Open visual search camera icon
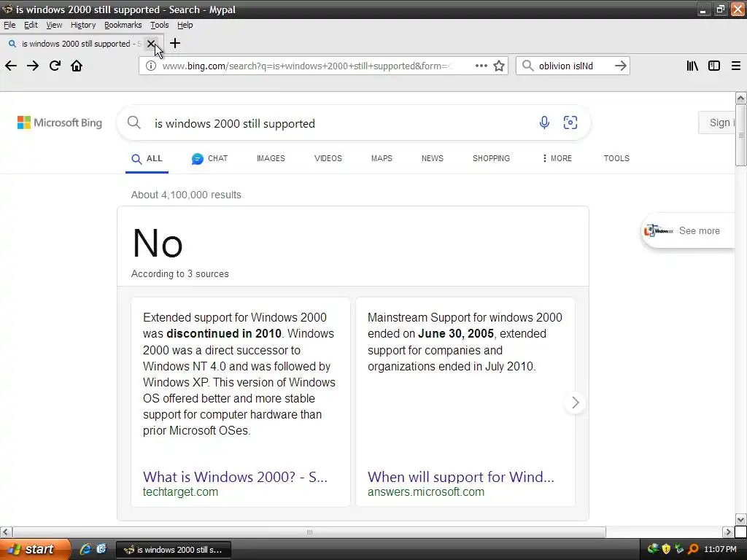The image size is (747, 560). pos(570,122)
